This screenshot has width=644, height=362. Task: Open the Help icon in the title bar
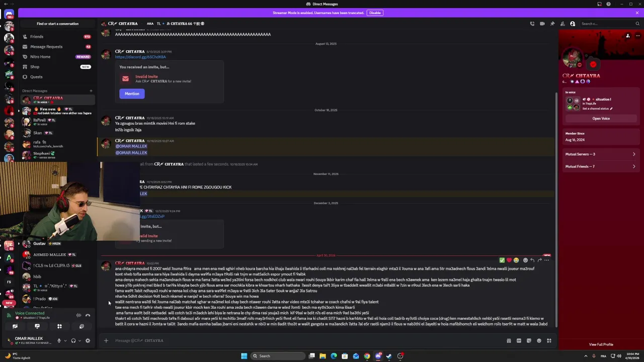point(608,4)
